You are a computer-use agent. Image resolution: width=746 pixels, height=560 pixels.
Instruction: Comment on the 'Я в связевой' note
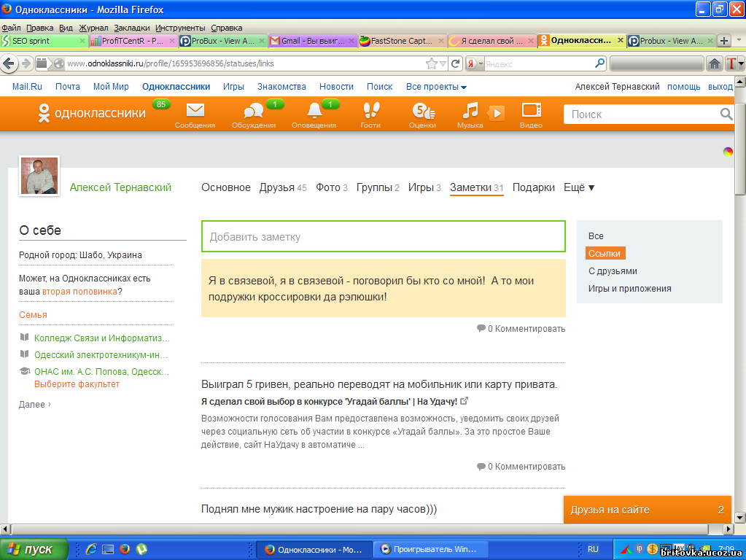(x=521, y=329)
